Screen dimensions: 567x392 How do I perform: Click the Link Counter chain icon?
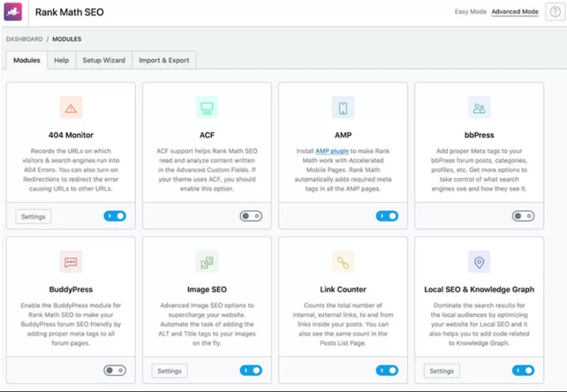[343, 262]
